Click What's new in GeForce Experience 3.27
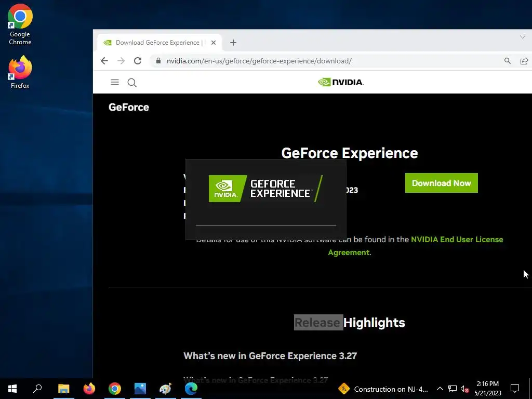Viewport: 532px width, 399px height. (270, 355)
